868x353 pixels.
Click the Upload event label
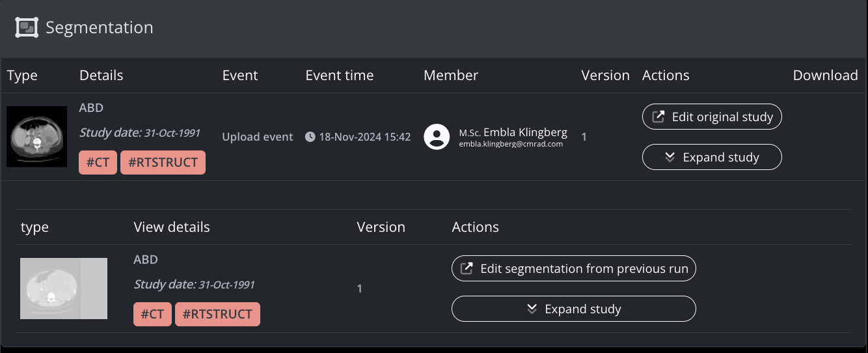click(258, 137)
